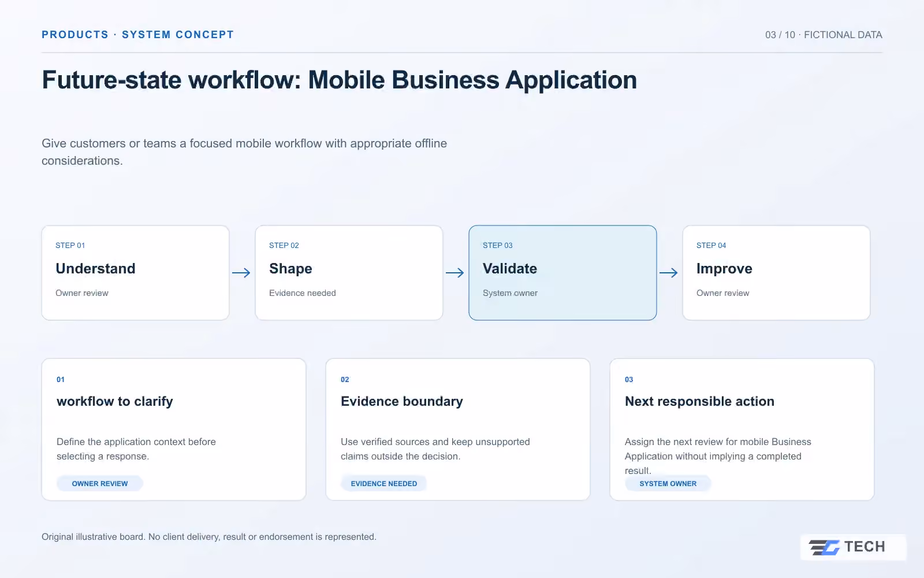The height and width of the screenshot is (578, 924).
Task: Click the card number '03'
Action: pyautogui.click(x=629, y=380)
